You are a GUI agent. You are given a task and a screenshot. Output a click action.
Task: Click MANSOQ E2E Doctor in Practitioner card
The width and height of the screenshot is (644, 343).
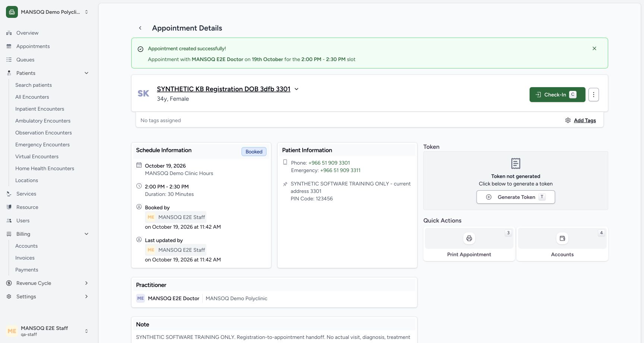point(174,298)
